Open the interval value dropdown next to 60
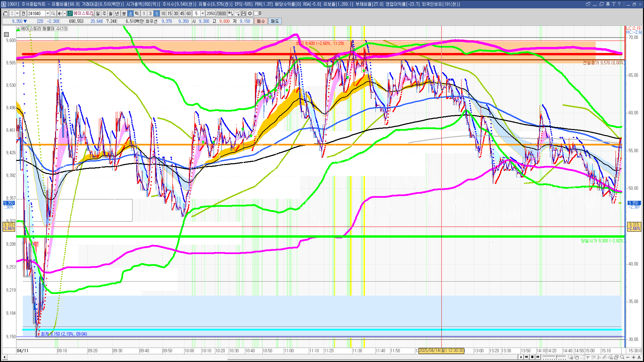 tap(203, 13)
